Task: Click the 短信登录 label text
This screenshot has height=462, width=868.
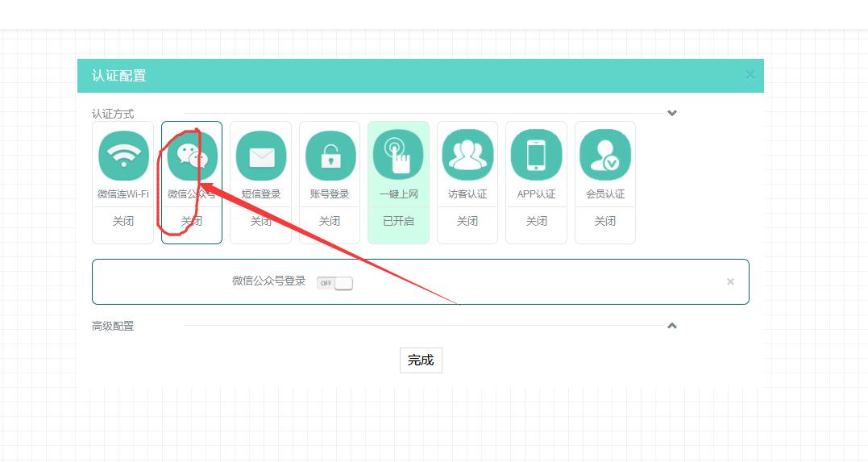Action: click(261, 194)
